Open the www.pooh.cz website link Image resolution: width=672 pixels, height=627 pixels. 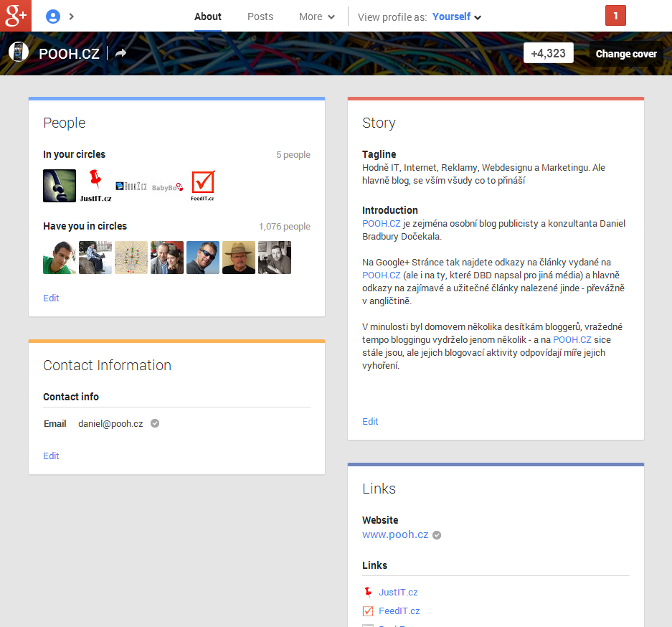[394, 534]
